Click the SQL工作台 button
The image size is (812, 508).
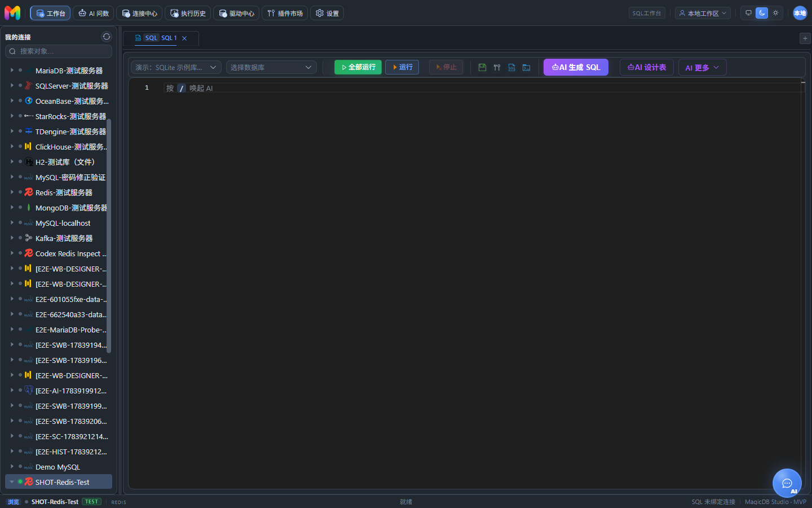(647, 13)
